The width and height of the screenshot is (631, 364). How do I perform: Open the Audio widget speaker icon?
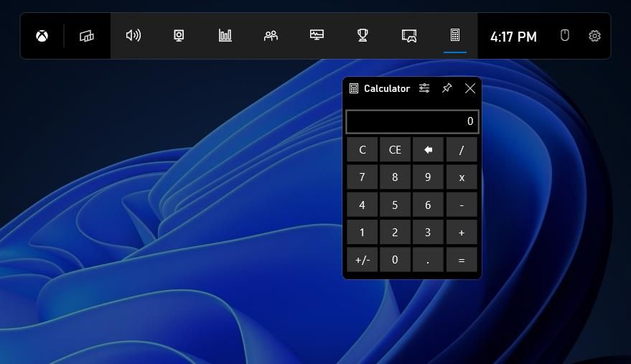coord(134,35)
